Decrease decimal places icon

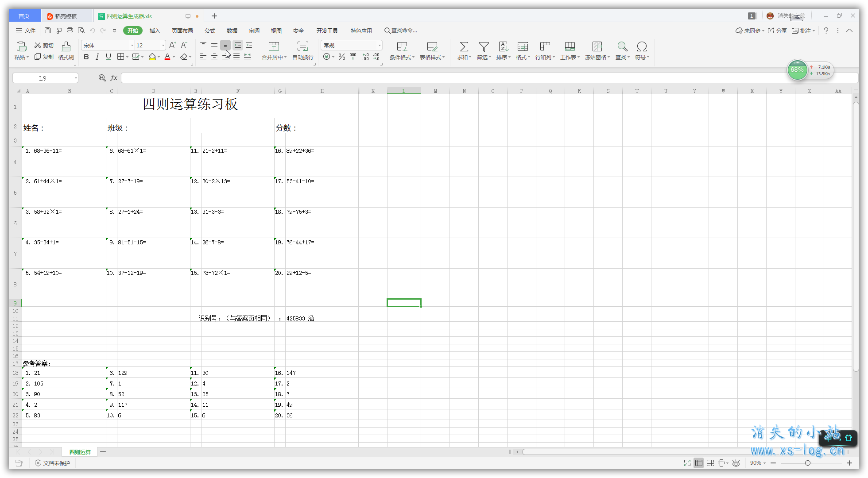[x=376, y=57]
